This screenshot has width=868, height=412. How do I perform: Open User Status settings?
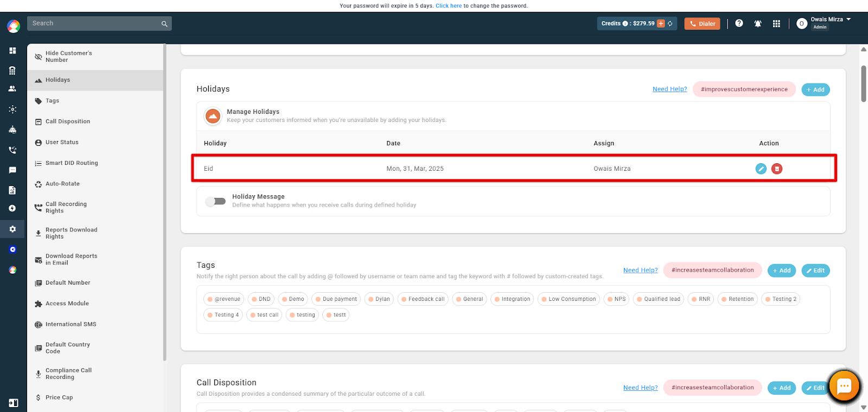click(95, 142)
